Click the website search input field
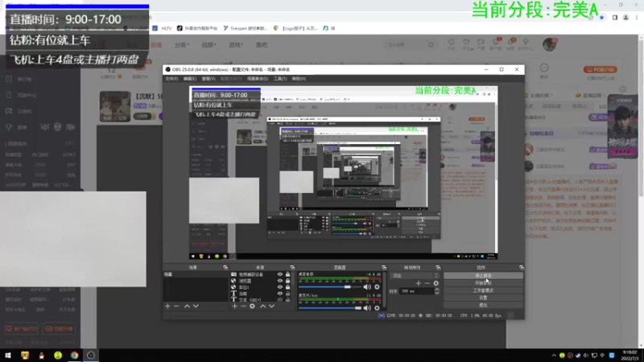Viewport: 644px width, 362px height. (x=407, y=45)
